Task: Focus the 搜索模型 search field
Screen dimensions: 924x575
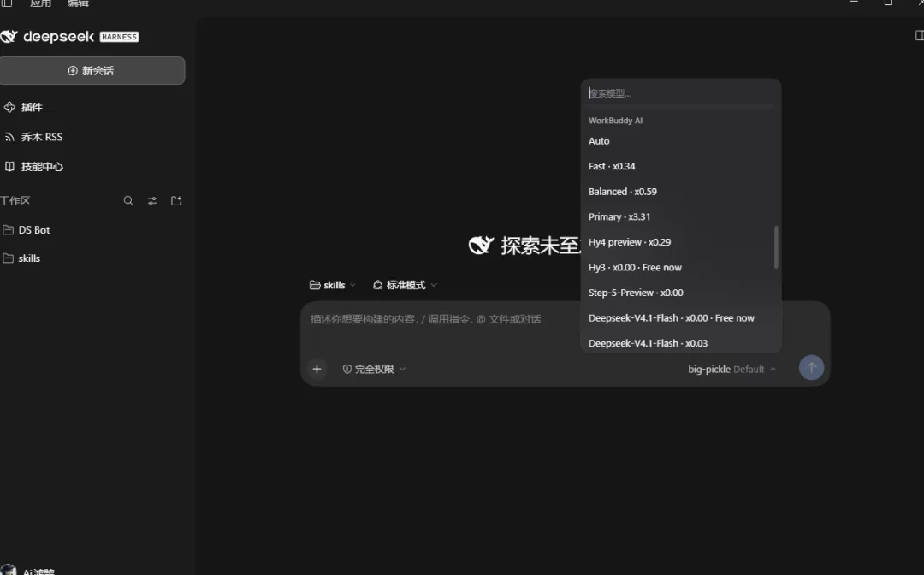Action: pos(681,93)
